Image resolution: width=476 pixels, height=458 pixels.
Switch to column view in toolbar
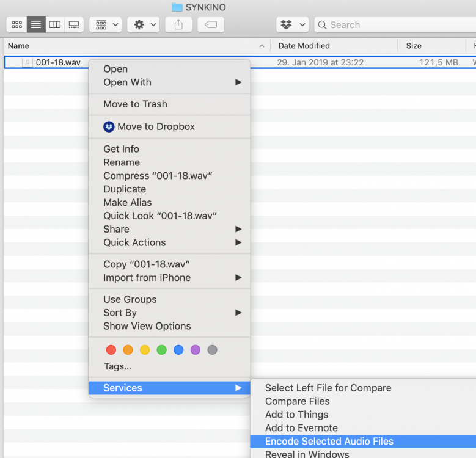55,25
